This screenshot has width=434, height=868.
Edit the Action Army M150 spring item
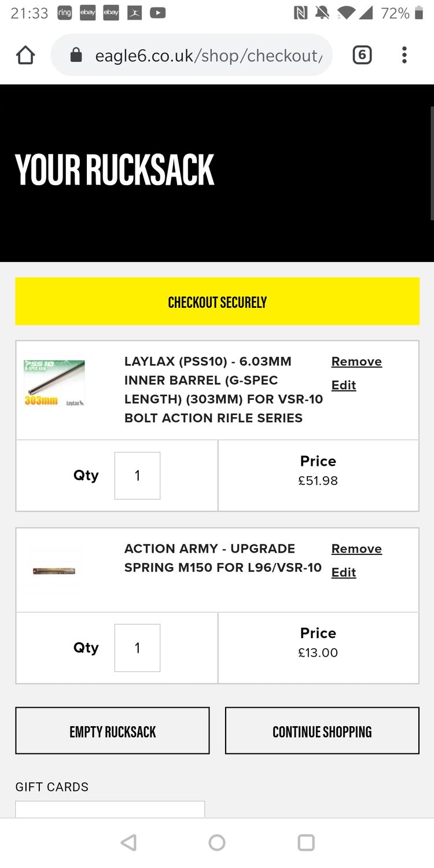pyautogui.click(x=344, y=572)
